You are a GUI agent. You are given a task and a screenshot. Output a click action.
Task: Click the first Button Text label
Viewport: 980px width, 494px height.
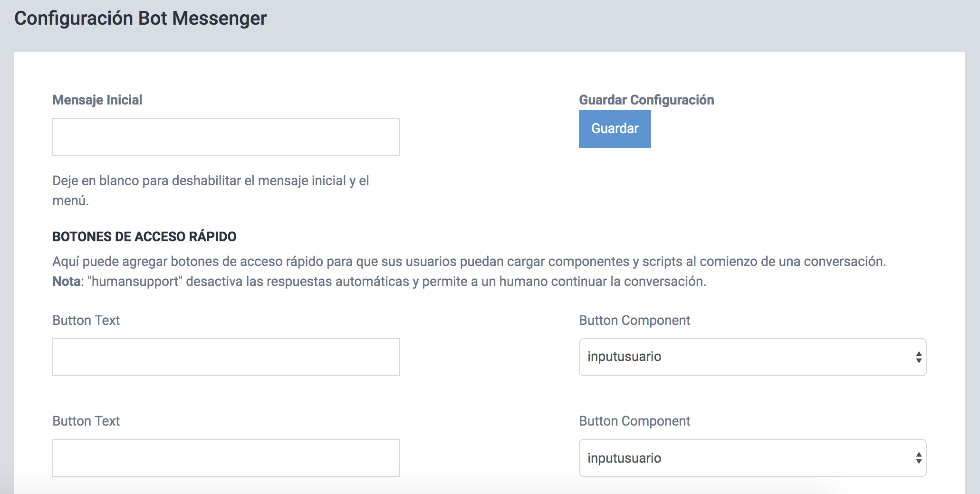coord(86,321)
